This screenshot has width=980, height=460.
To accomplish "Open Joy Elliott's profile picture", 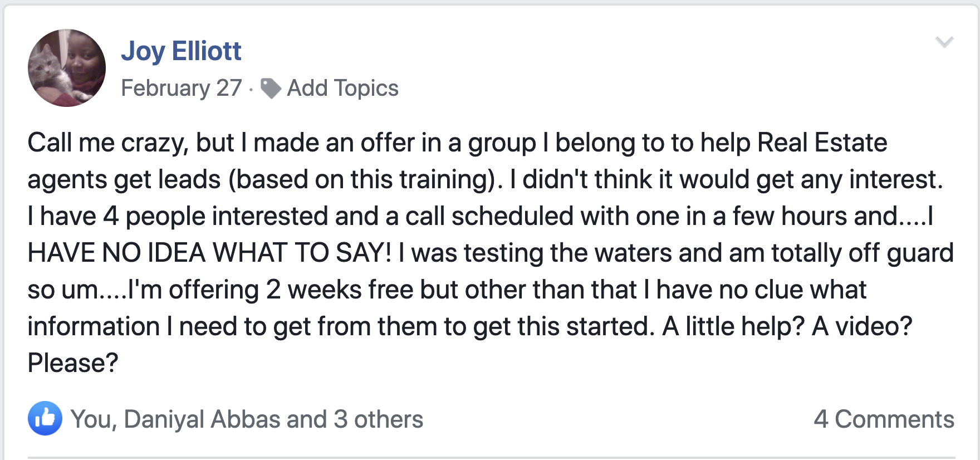I will pos(67,68).
